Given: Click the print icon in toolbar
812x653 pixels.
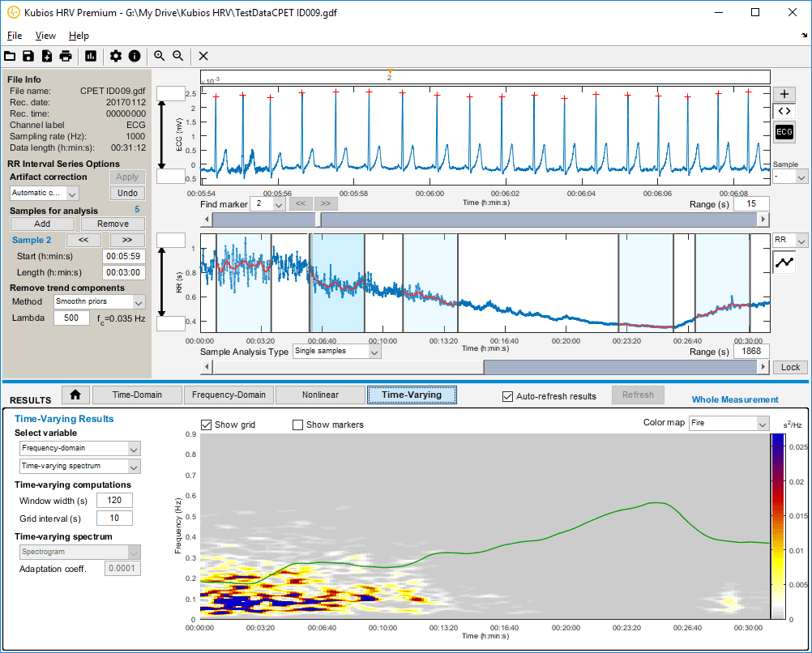Looking at the screenshot, I should click(x=66, y=56).
